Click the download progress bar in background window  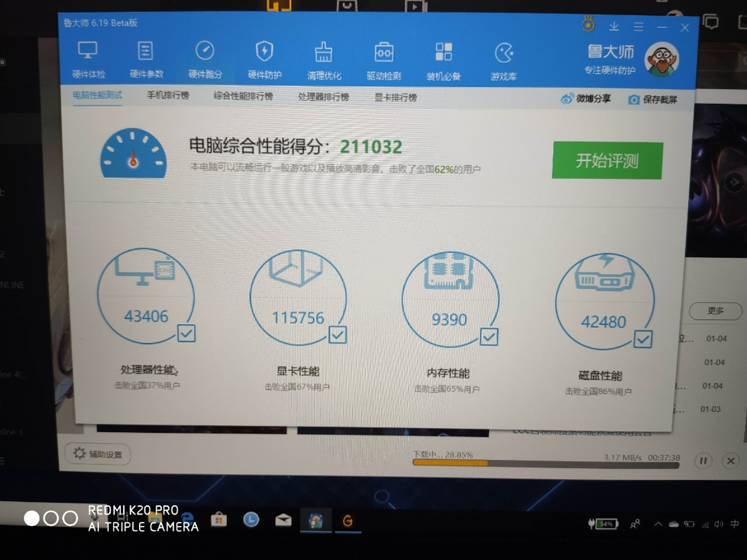click(x=546, y=464)
